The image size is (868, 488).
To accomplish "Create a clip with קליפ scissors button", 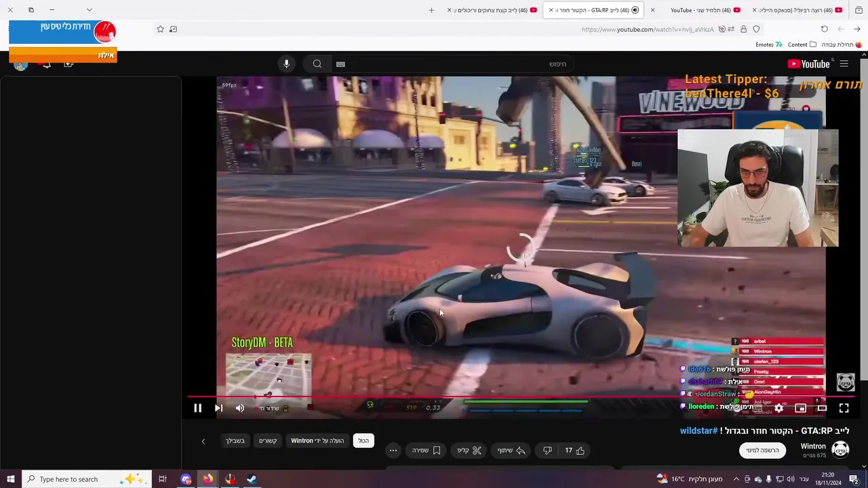I will tap(469, 450).
